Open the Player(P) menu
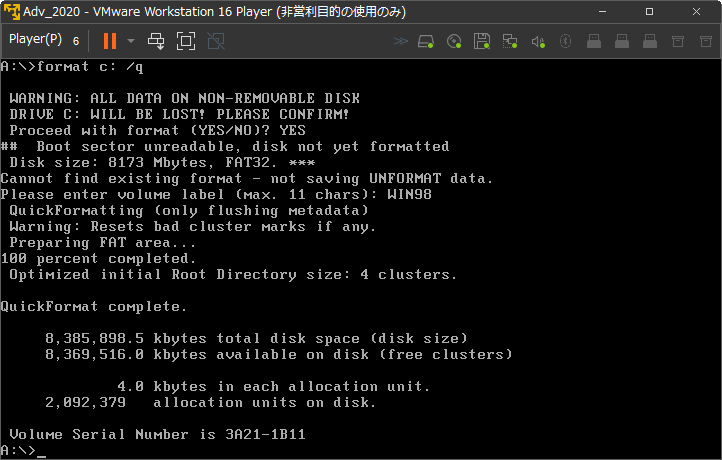This screenshot has width=722, height=460. [x=35, y=40]
